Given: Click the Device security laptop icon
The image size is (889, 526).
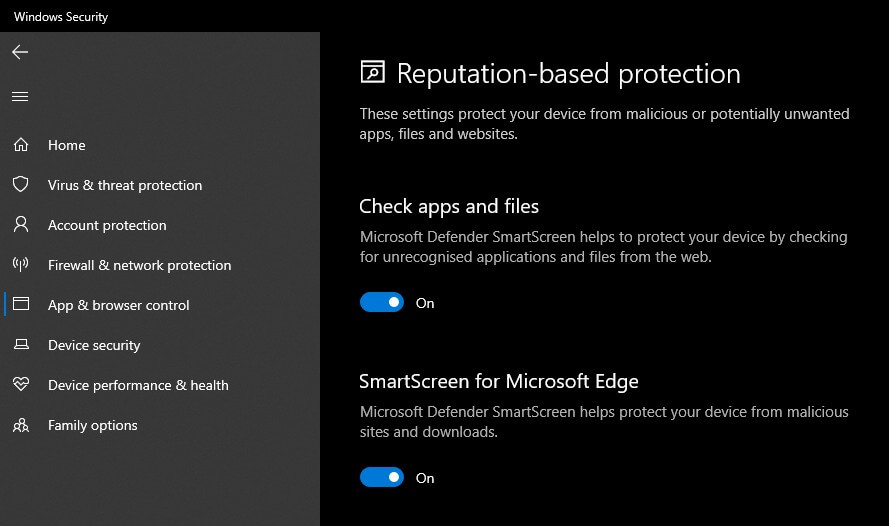Looking at the screenshot, I should 21,344.
